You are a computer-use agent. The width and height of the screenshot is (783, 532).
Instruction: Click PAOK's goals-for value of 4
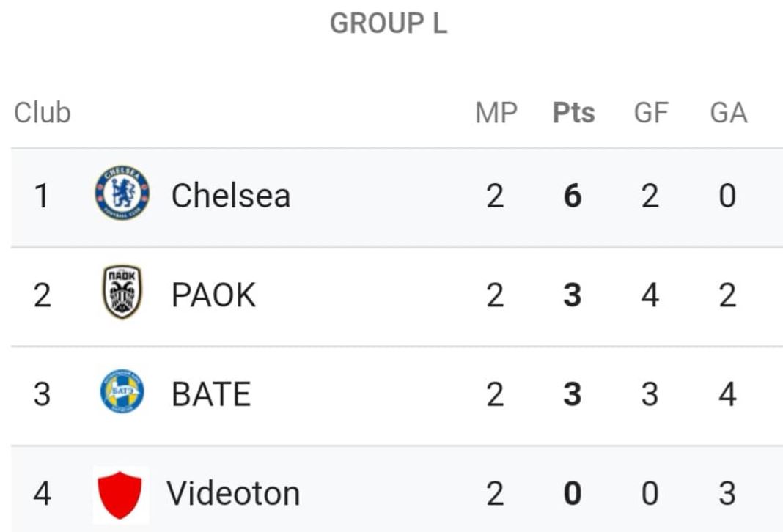click(x=650, y=295)
